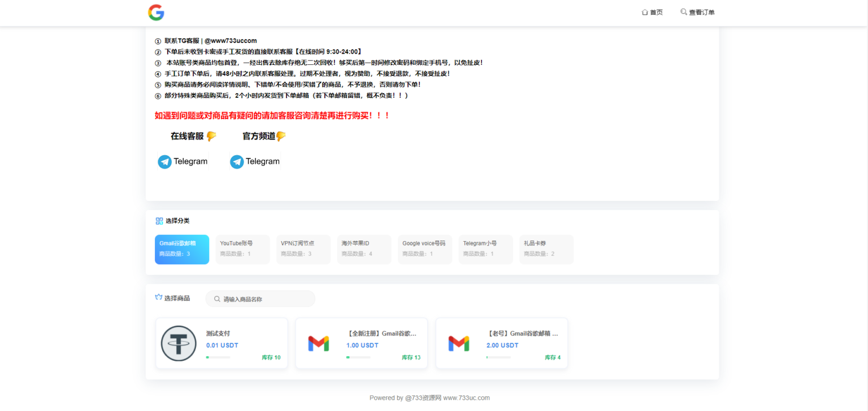868x411 pixels.
Task: Open 查看订单 in top navigation
Action: click(x=701, y=12)
